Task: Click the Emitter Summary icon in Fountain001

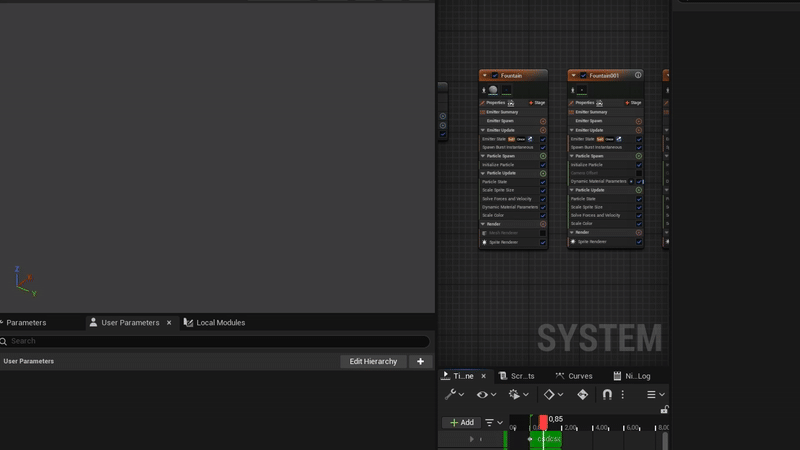Action: pos(571,112)
